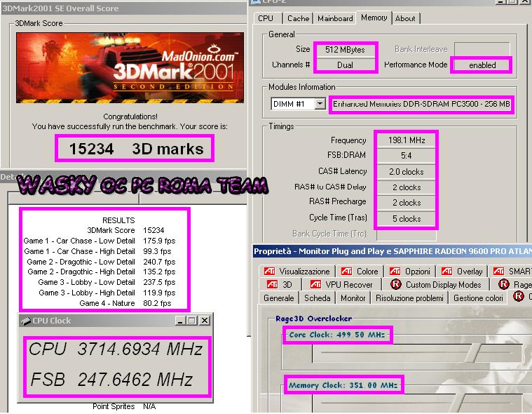Screen dimensions: 532x414
Task: Click the ATI logo on Opzioni tab
Action: coord(395,271)
